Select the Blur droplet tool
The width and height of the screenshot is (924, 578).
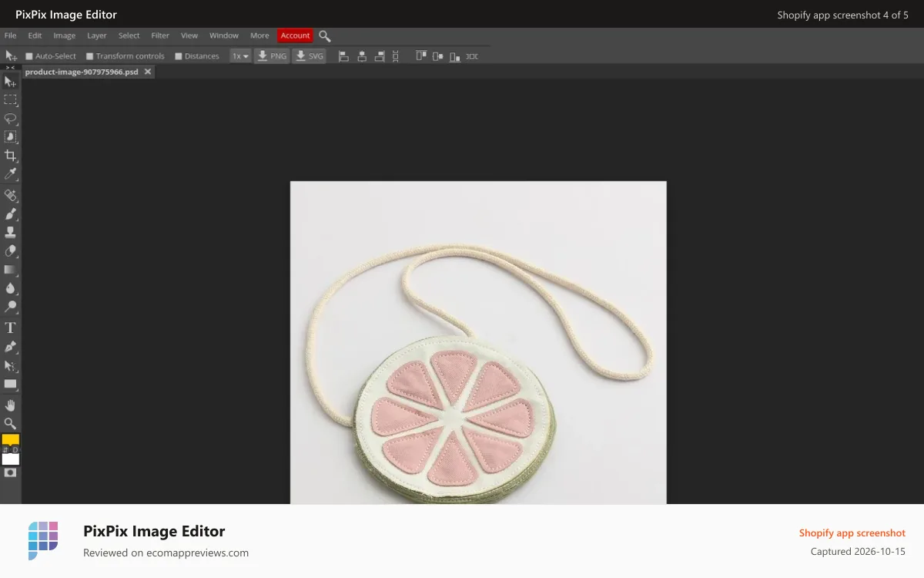click(x=10, y=288)
